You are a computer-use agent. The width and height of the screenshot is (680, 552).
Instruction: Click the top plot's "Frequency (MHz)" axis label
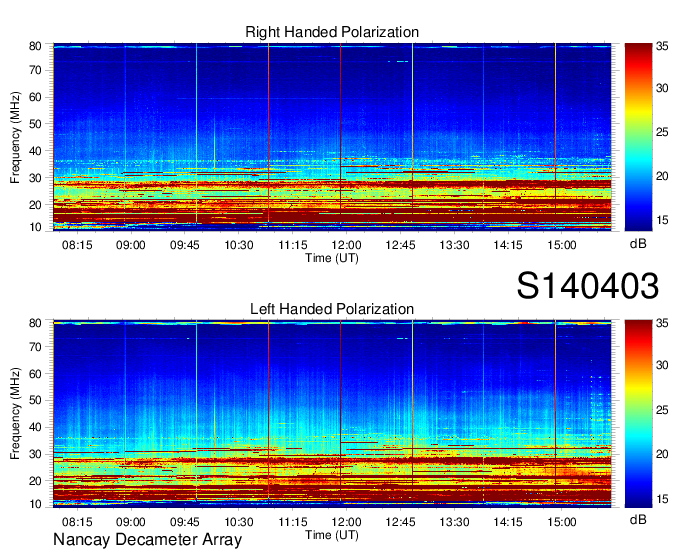coord(16,137)
